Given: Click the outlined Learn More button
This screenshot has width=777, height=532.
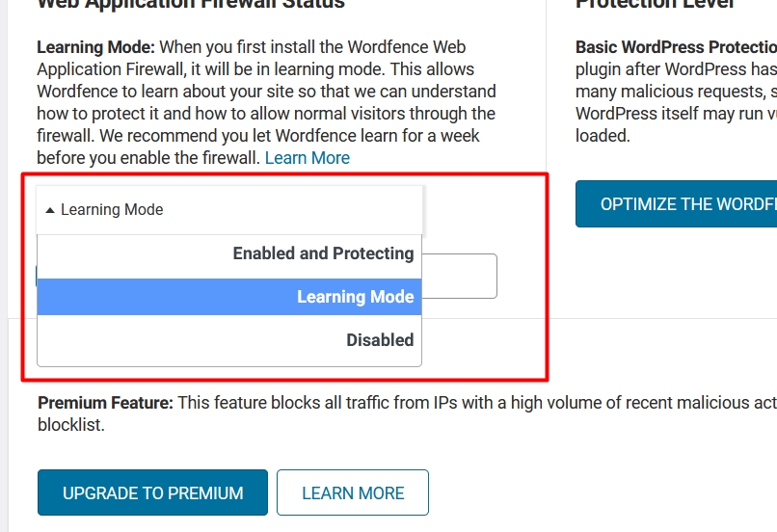Looking at the screenshot, I should point(353,492).
